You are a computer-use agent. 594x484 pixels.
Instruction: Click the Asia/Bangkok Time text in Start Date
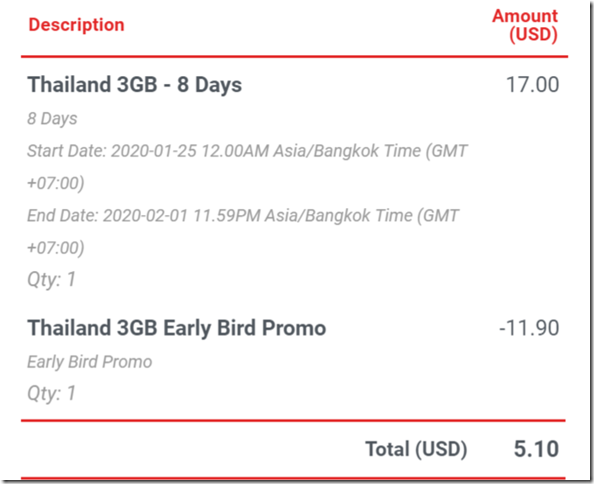coord(347,151)
